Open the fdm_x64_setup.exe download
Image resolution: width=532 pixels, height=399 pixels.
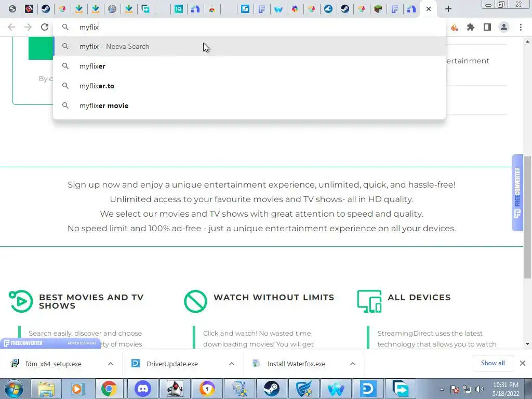point(54,364)
